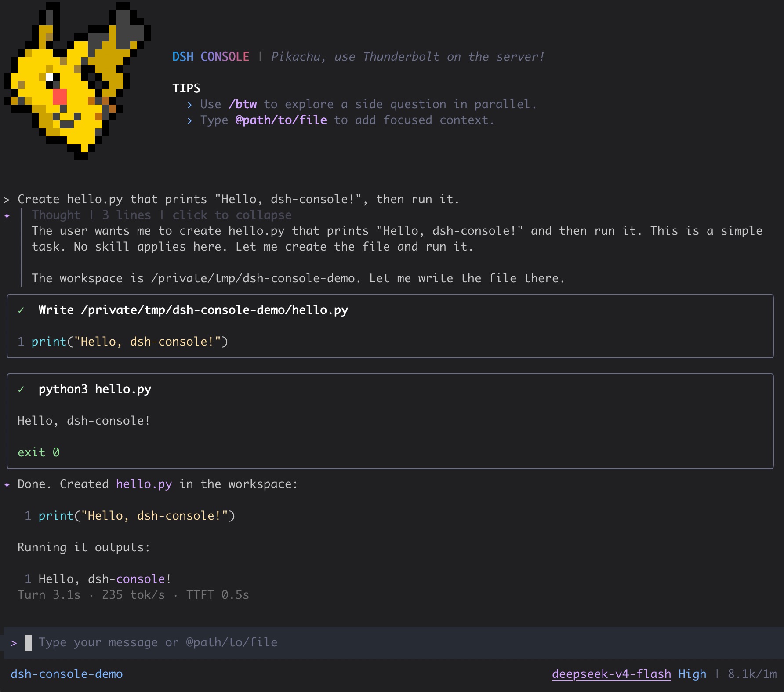
Task: Click the Turn 3.1s timing stat
Action: click(x=49, y=595)
